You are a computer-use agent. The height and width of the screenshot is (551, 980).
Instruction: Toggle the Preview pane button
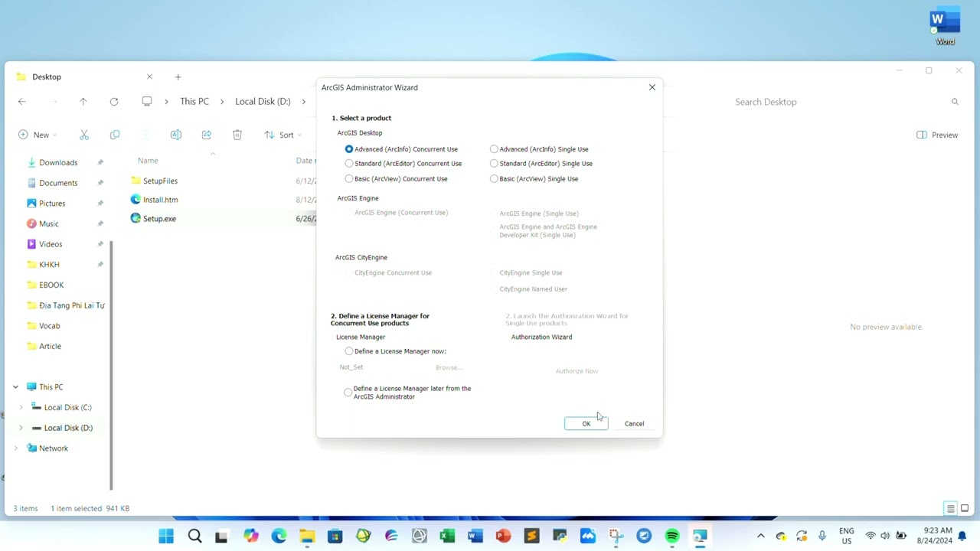(937, 135)
